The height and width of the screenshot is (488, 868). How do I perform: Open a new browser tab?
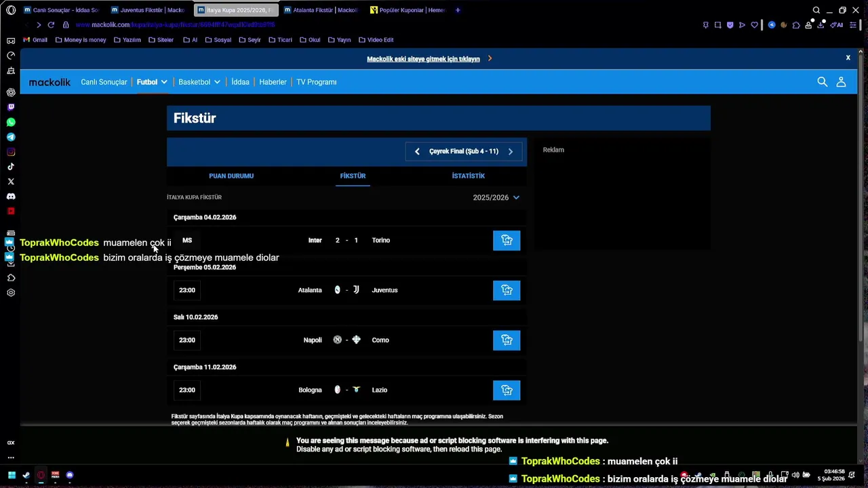click(x=458, y=10)
